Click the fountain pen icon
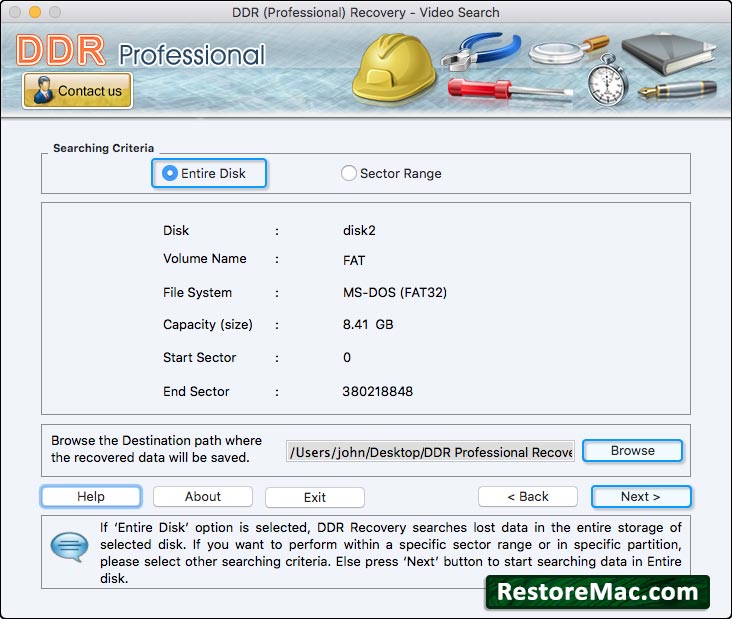732x619 pixels. tap(677, 89)
